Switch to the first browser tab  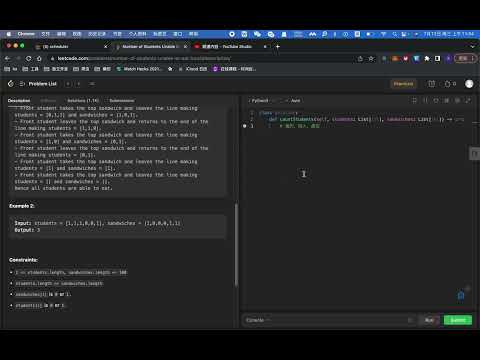pyautogui.click(x=72, y=46)
